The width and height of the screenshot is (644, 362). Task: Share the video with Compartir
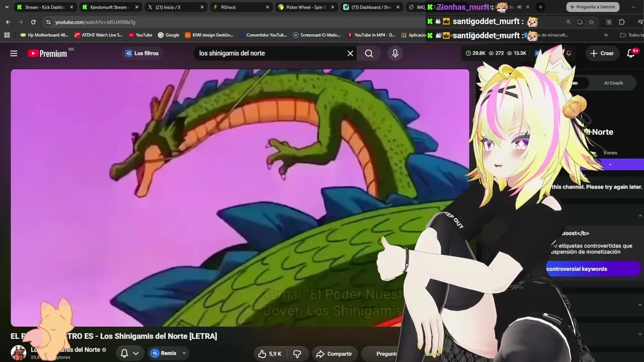pyautogui.click(x=335, y=353)
